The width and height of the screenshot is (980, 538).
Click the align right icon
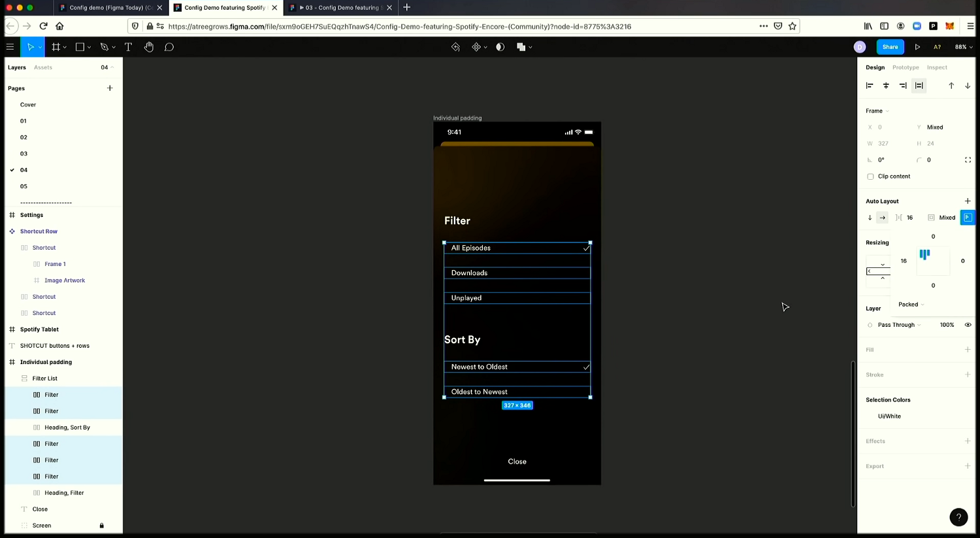point(903,86)
